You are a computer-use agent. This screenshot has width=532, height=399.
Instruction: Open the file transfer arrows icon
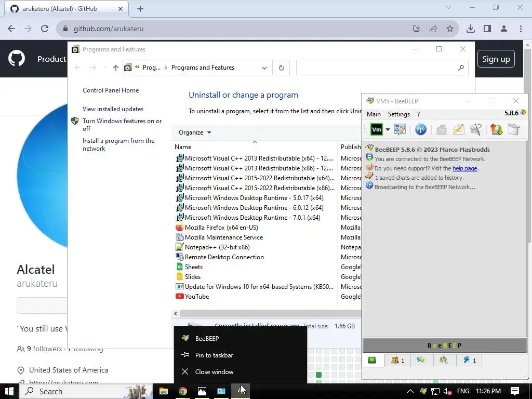click(496, 129)
